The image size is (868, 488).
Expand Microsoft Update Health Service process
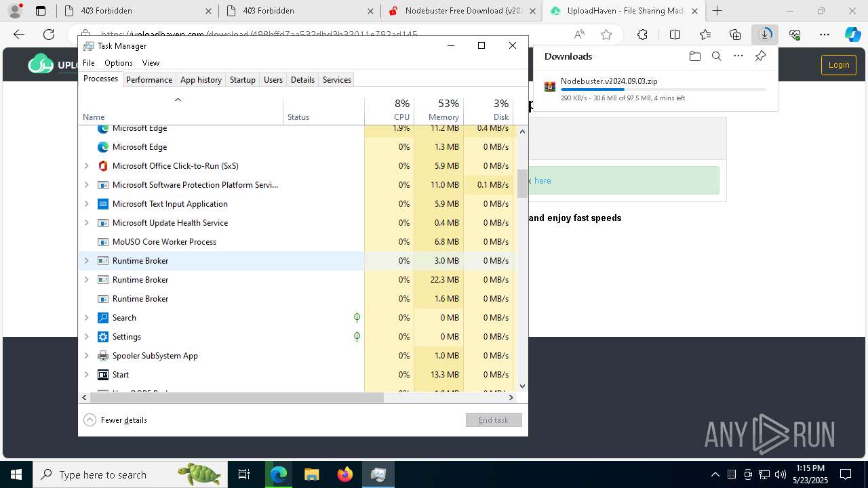86,223
